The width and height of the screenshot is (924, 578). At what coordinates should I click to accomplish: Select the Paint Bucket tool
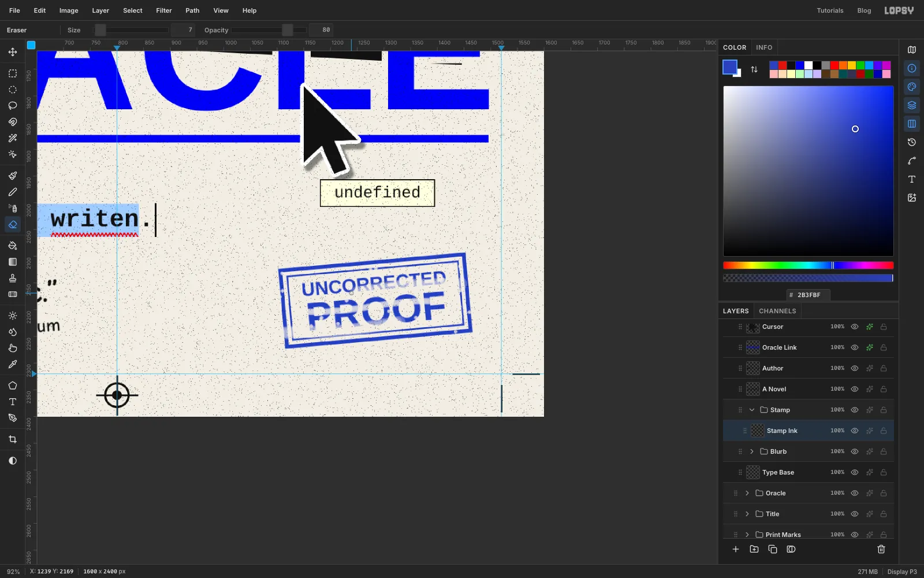click(x=13, y=246)
